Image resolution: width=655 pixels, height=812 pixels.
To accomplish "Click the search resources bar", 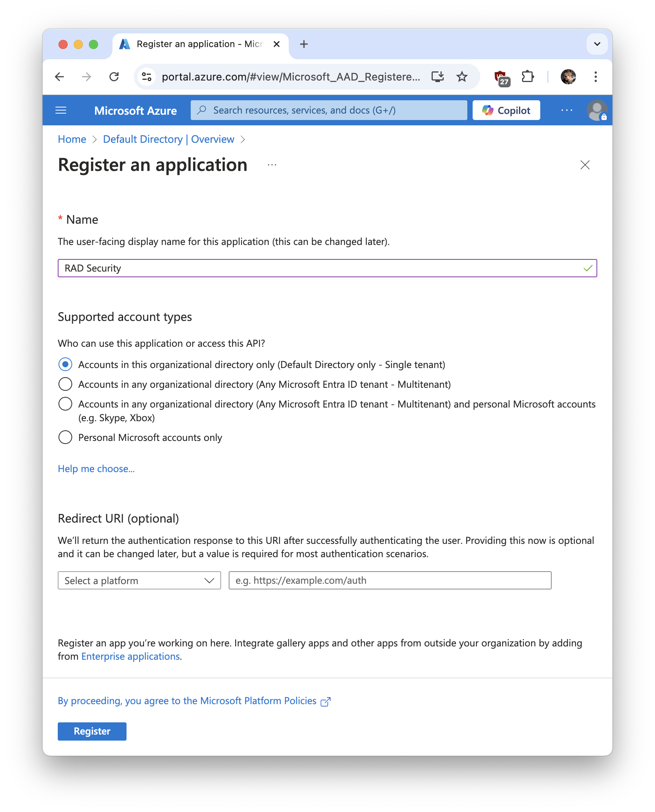I will click(x=329, y=110).
